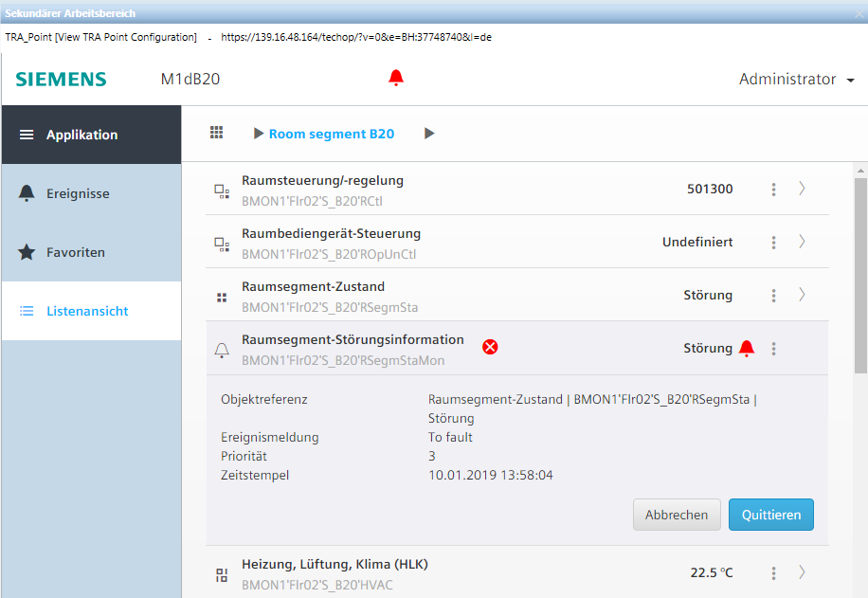The width and height of the screenshot is (868, 598).
Task: Open three-dot menu for Raumbediengerät-Steuerung
Action: [x=773, y=243]
